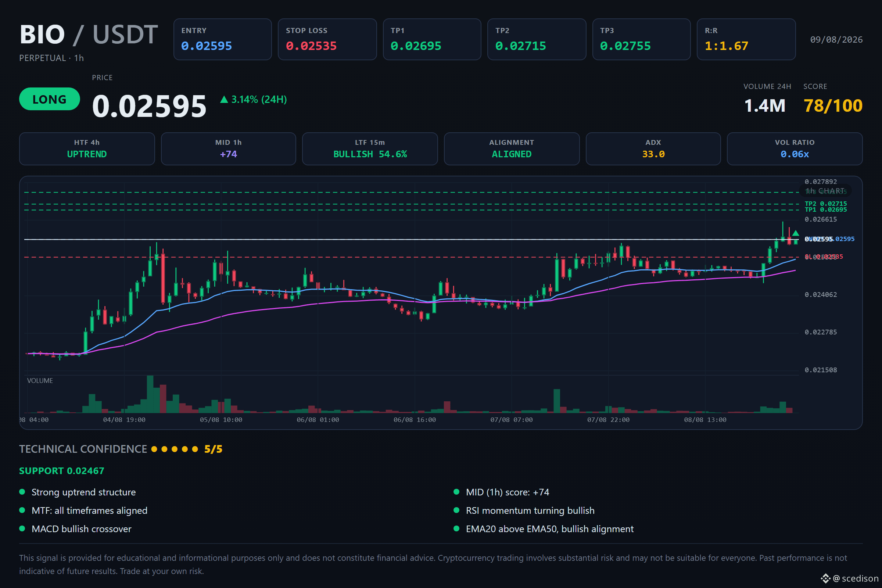
Task: Click the green entry arrow marker on chart
Action: [x=795, y=233]
